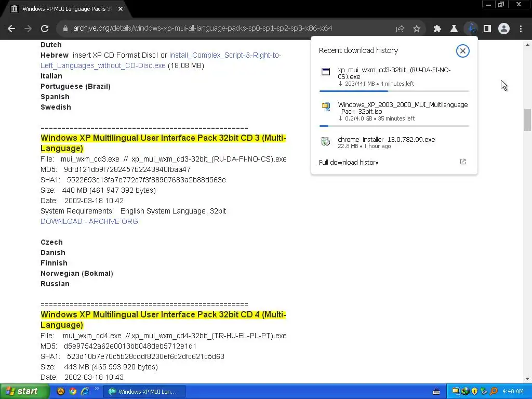The width and height of the screenshot is (532, 399).
Task: Share this page using the share icon
Action: 400,29
